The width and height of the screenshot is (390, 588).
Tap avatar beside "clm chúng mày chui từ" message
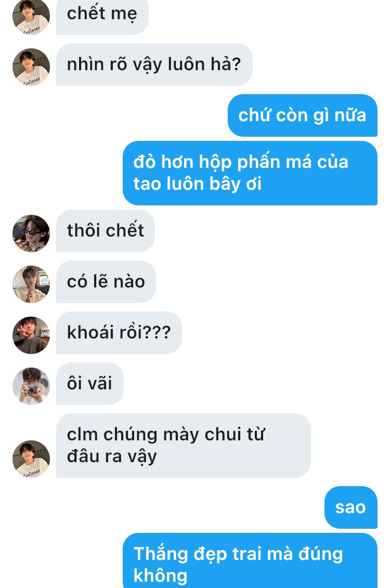[31, 459]
